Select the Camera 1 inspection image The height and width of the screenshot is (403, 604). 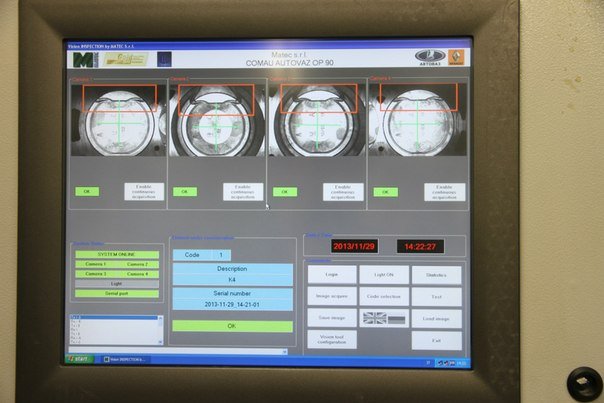point(119,120)
